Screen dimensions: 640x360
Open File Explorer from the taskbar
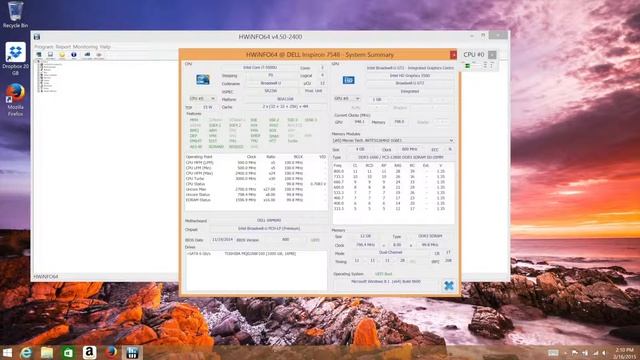[x=47, y=353]
